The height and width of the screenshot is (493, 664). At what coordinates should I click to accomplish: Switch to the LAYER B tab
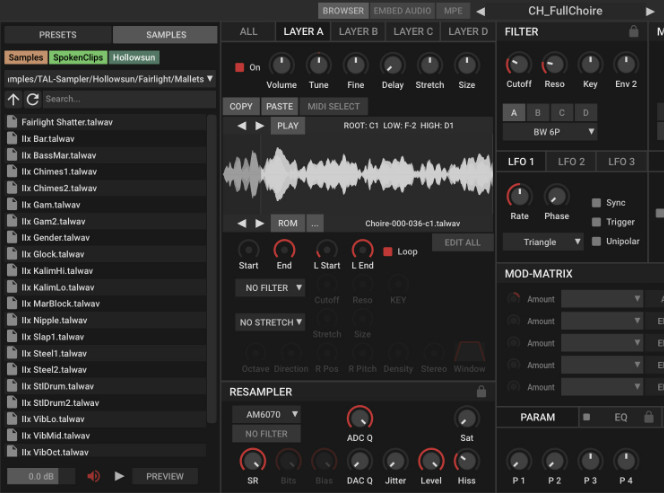coord(358,31)
